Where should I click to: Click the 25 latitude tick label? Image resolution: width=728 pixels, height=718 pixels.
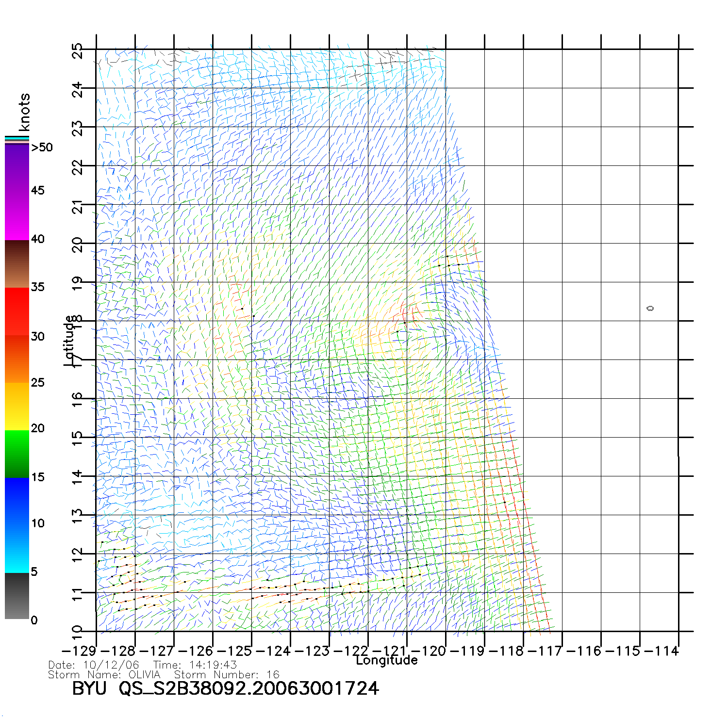pyautogui.click(x=78, y=50)
